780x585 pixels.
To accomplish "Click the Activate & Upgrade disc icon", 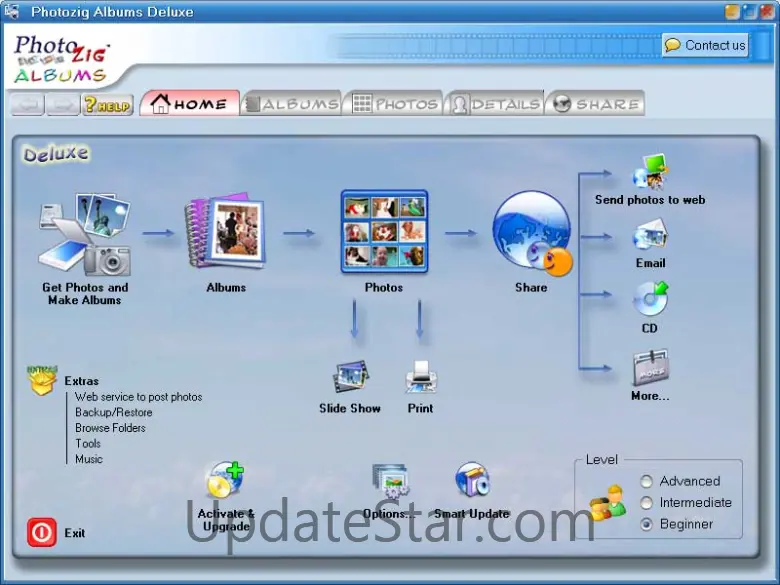I will pyautogui.click(x=225, y=480).
